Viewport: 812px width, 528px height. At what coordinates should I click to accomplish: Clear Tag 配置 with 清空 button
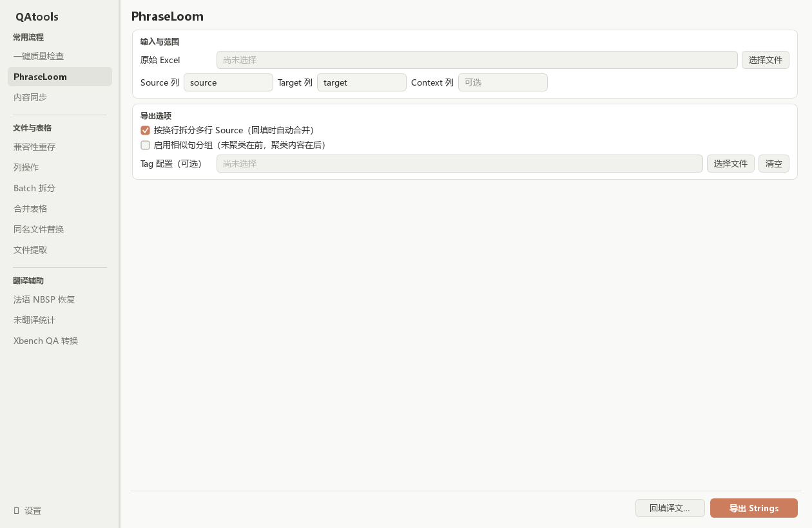coord(774,164)
